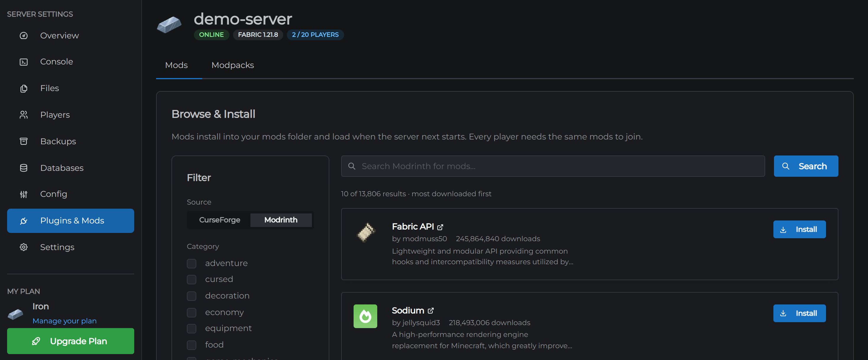Click the Fabric API mod thumbnail
This screenshot has height=360, width=868.
coord(366,232)
